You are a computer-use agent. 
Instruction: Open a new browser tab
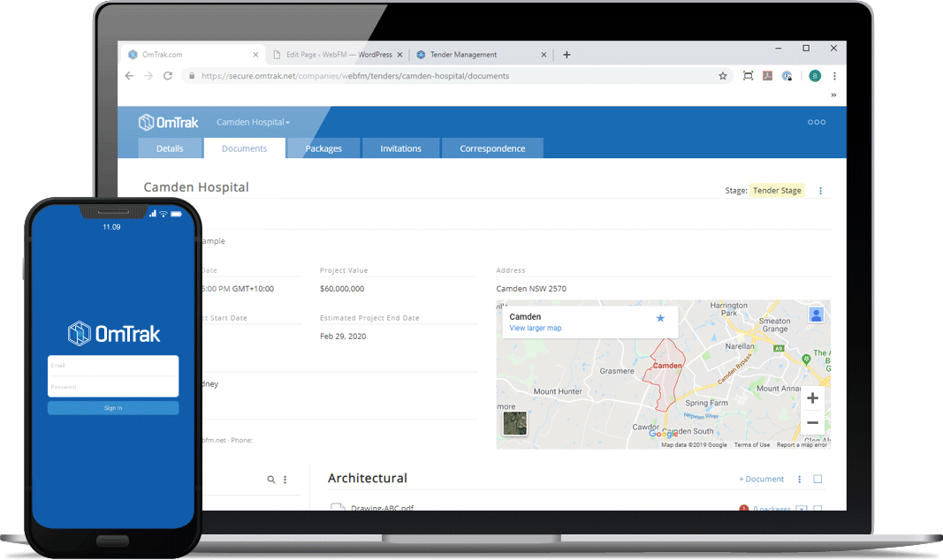pyautogui.click(x=567, y=55)
